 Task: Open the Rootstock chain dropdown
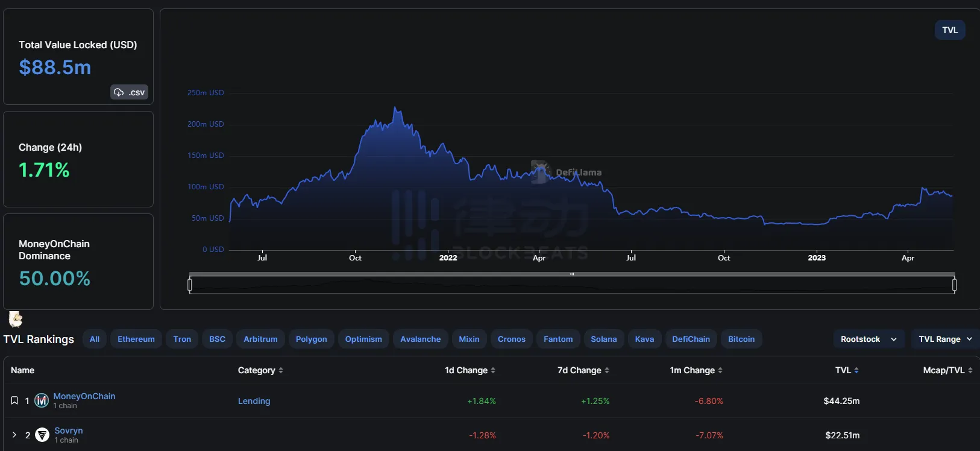point(868,339)
